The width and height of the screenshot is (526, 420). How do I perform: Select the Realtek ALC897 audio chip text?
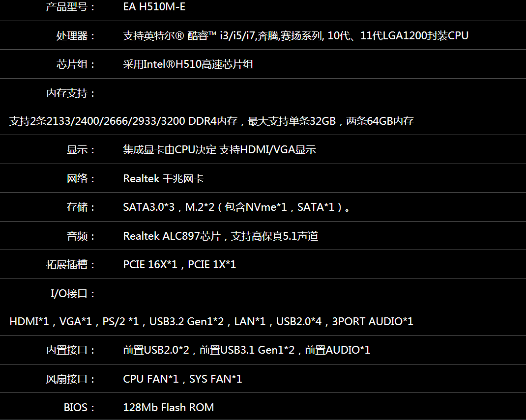220,236
